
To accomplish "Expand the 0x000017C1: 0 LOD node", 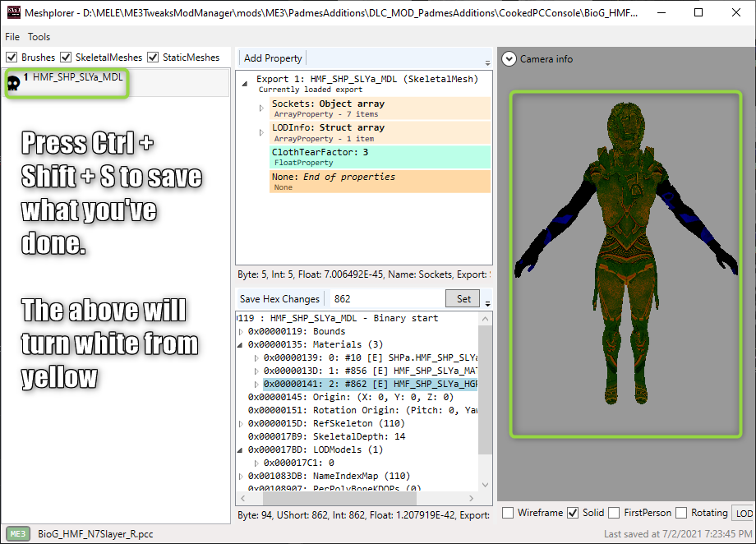I will (256, 463).
